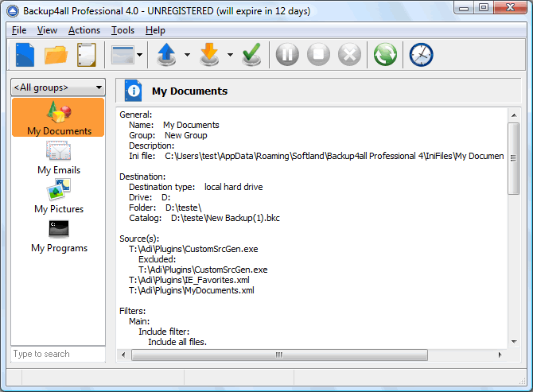The image size is (533, 392).
Task: Start backup with blue up arrow
Action: coord(166,55)
